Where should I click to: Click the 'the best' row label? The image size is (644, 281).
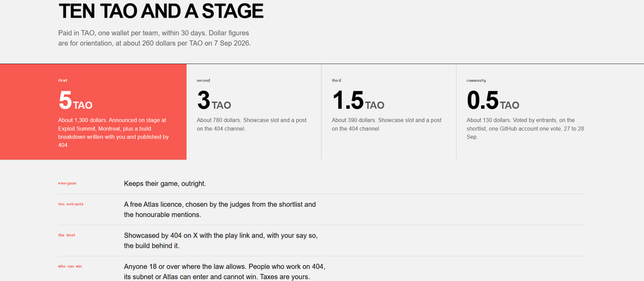(67, 235)
